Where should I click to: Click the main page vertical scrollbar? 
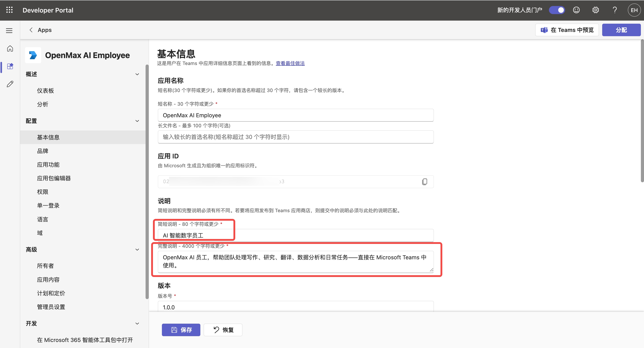coord(642,111)
